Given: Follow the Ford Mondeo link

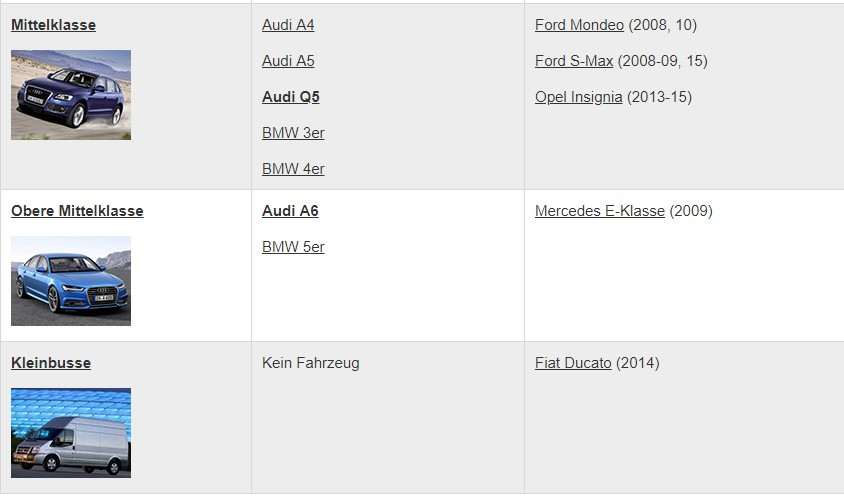Looking at the screenshot, I should click(x=579, y=25).
